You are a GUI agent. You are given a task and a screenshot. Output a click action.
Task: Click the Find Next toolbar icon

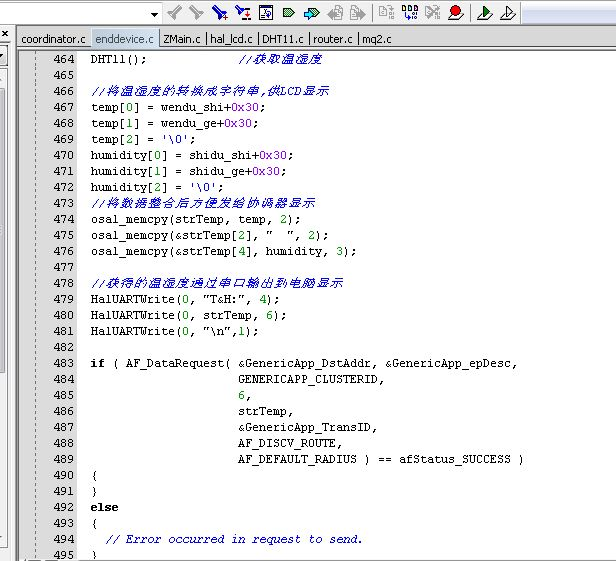[x=196, y=13]
